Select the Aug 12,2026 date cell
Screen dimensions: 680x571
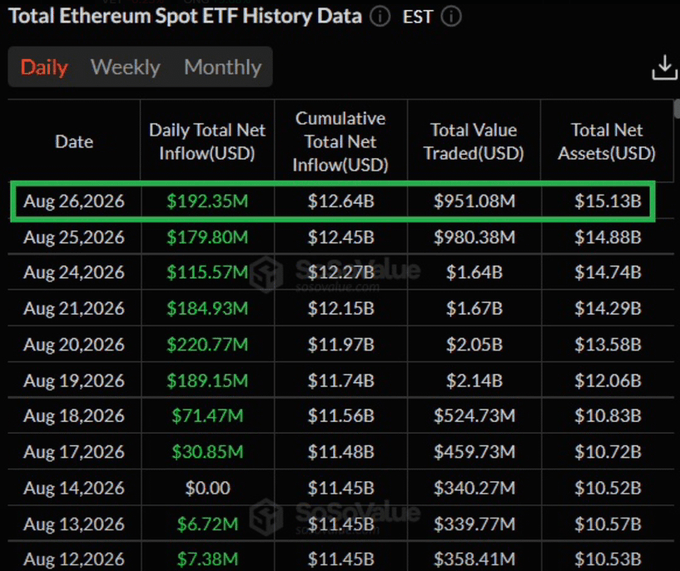74,560
